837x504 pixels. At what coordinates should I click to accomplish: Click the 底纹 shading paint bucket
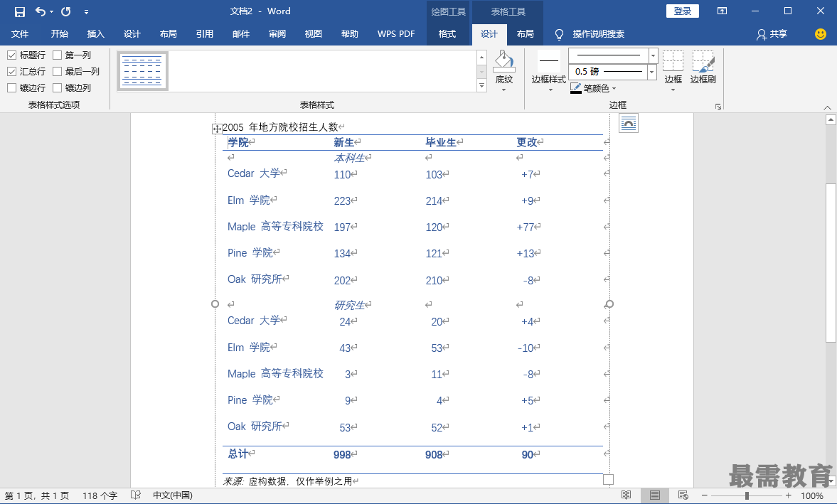pos(504,61)
